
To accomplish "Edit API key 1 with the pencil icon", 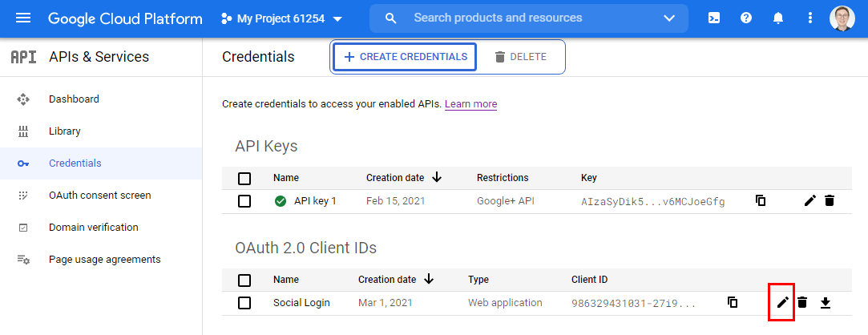I will coord(809,201).
